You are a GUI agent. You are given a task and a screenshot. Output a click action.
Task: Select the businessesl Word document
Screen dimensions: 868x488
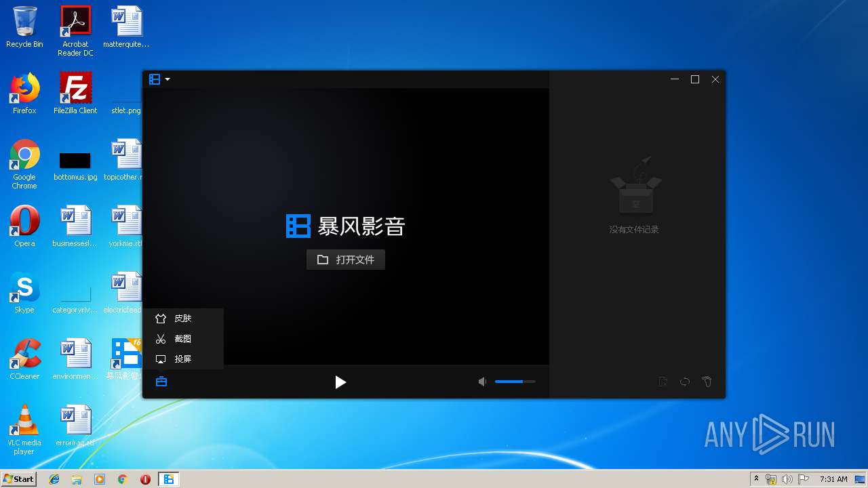(x=75, y=226)
